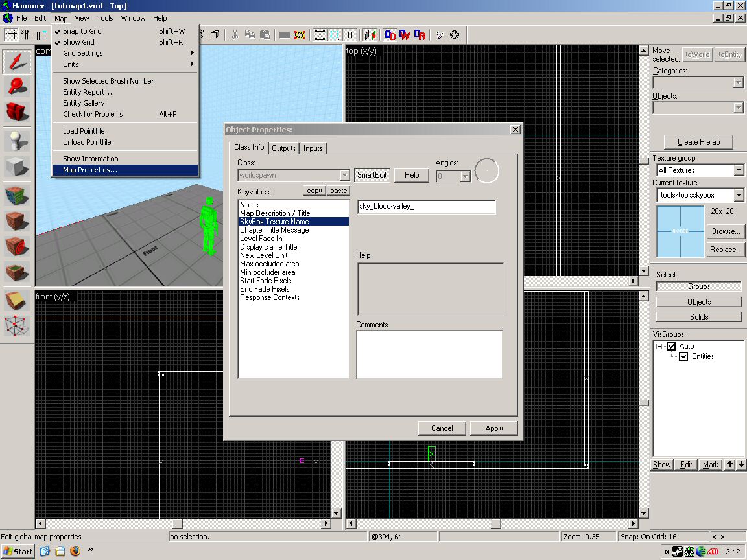This screenshot has height=560, width=747.
Task: Select the light bulb Entity tool
Action: pos(17,141)
